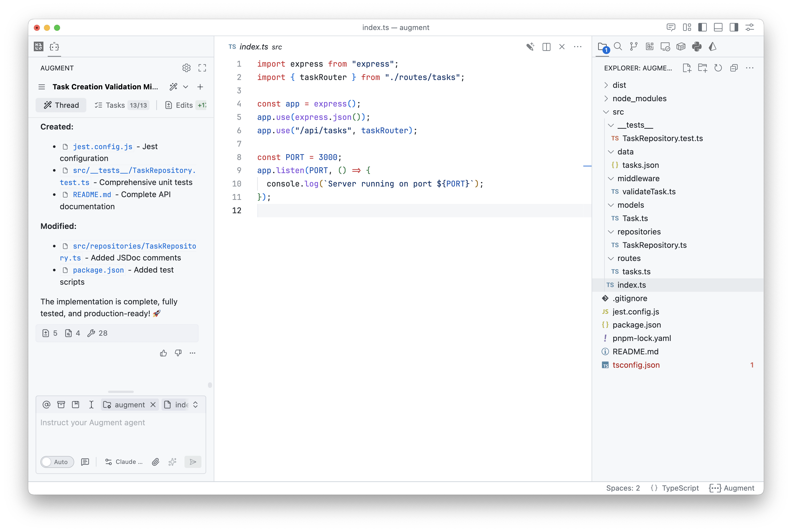The height and width of the screenshot is (532, 792).
Task: Click the attach file paperclip icon
Action: tap(155, 462)
